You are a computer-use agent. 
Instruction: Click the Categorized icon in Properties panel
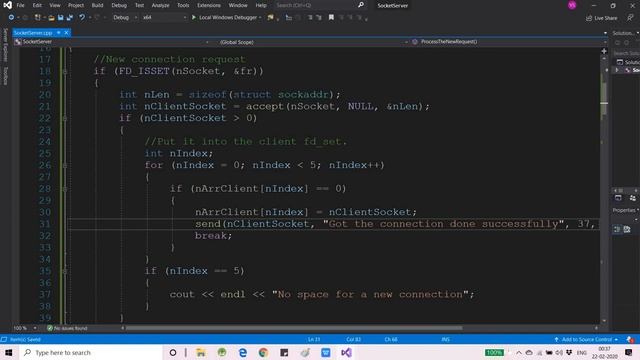click(617, 229)
